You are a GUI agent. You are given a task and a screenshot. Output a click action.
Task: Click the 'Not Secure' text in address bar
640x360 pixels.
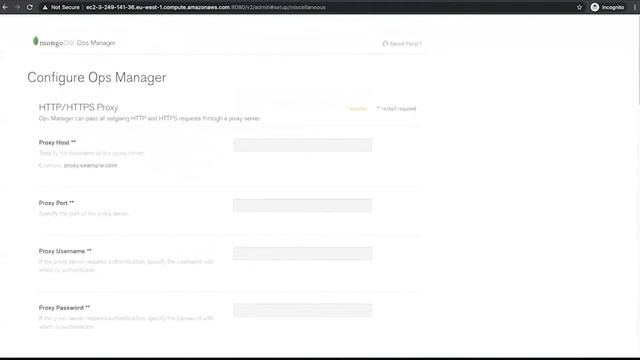point(65,7)
